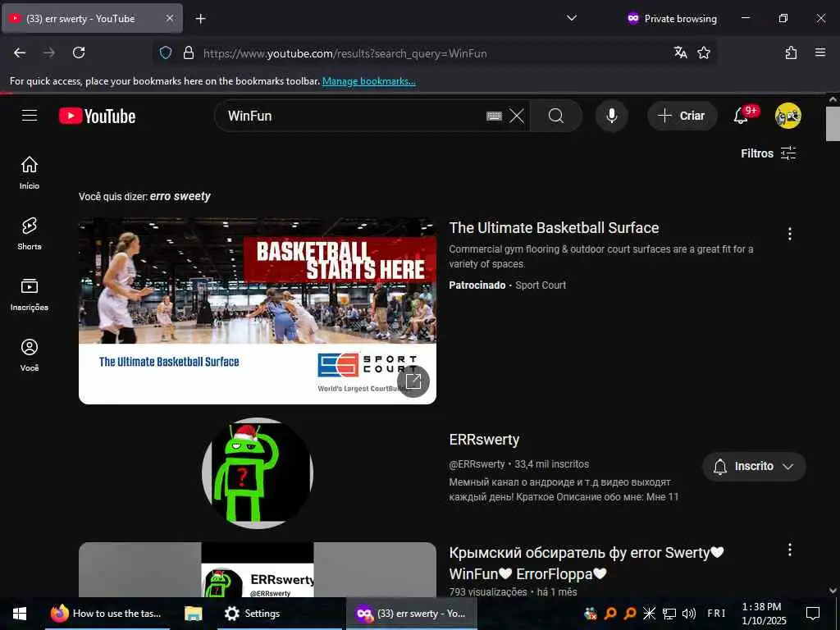Screen dimensions: 840x630
Task: Open the Windows Start menu
Action: [20, 614]
